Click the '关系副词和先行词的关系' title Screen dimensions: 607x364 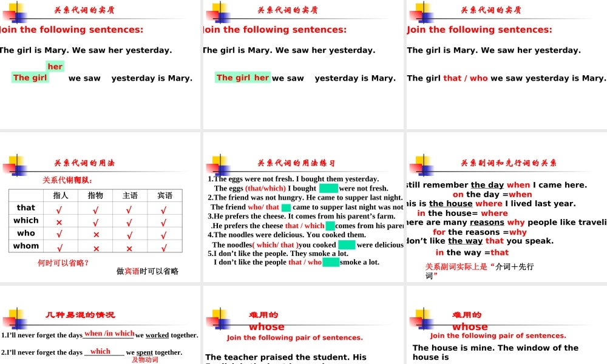click(x=509, y=163)
